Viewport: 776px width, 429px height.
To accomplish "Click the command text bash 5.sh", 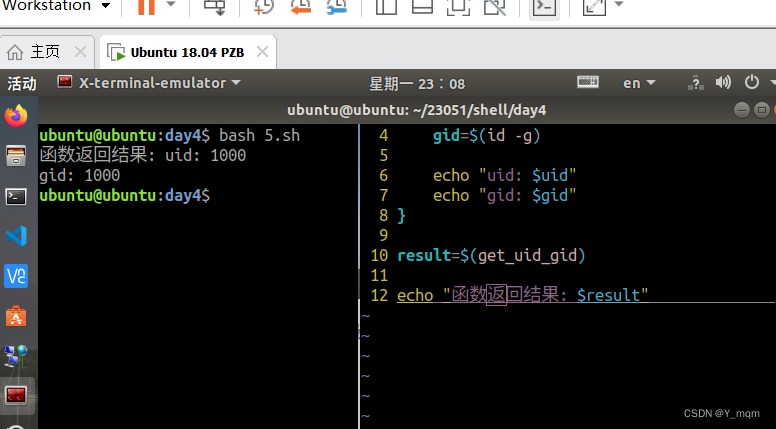I will pos(259,135).
